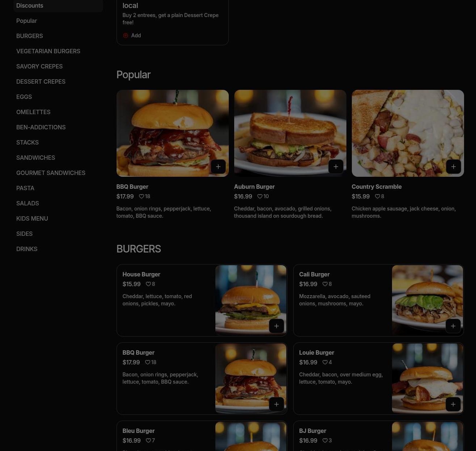Like Bleu Burger via its heart icon
Image resolution: width=476 pixels, height=451 pixels.
click(148, 440)
